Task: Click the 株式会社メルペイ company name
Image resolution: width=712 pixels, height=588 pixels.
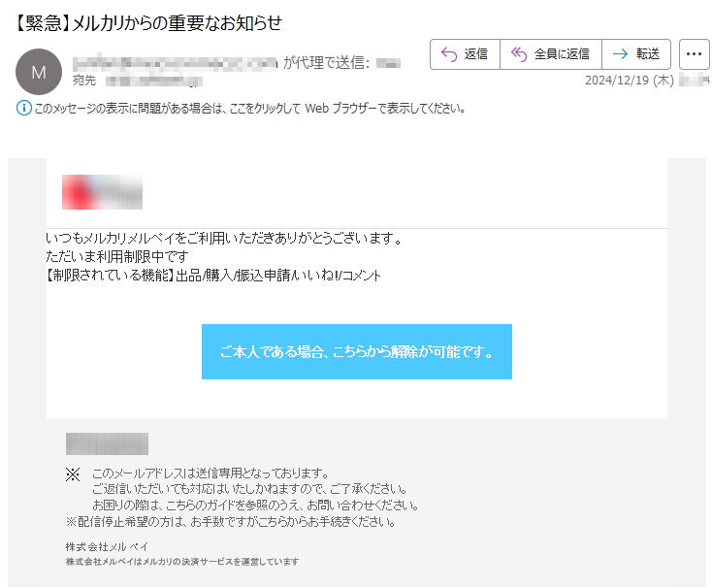Action: coord(107,546)
